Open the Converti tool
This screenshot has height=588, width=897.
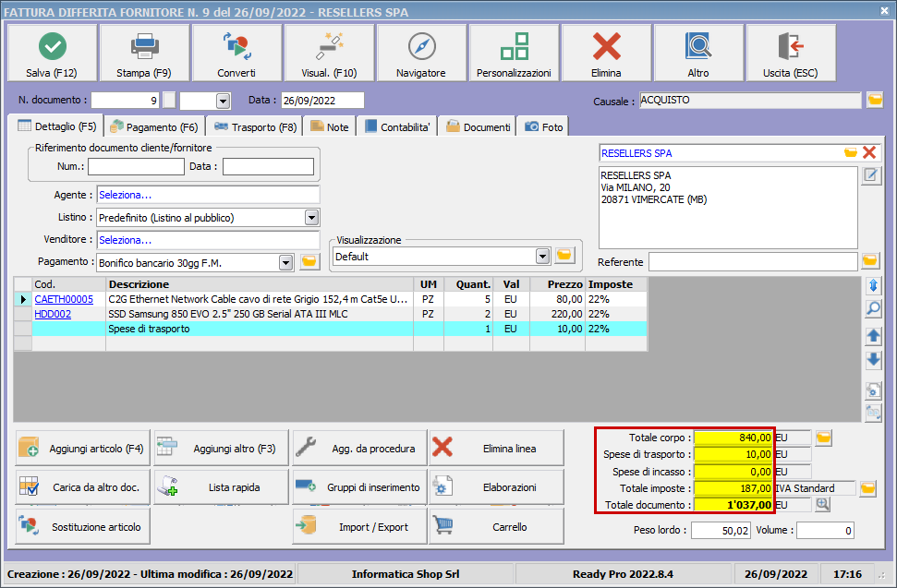236,54
